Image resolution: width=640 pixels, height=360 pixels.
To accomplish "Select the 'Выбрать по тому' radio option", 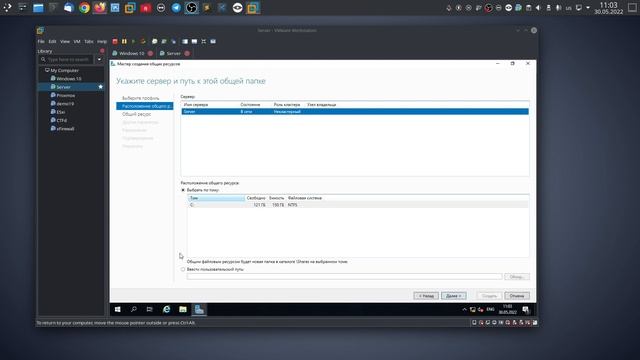I will click(183, 190).
